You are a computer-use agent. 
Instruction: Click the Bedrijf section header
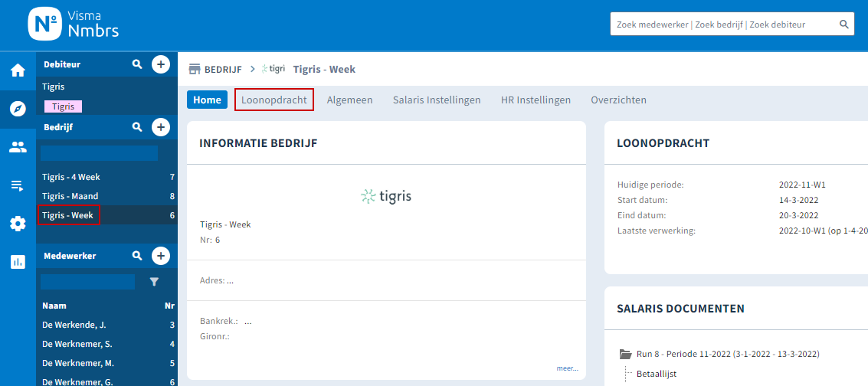[58, 127]
